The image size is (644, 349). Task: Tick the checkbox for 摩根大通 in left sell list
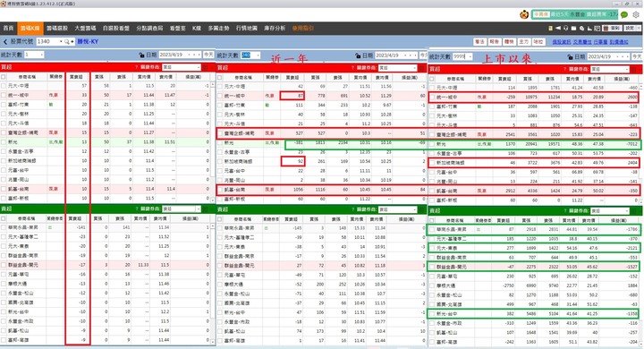(4, 284)
